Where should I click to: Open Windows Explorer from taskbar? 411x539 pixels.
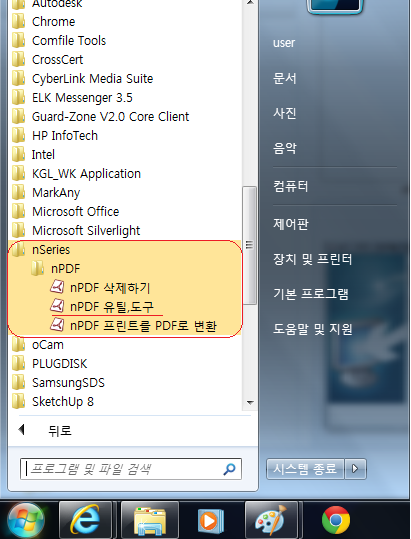click(150, 520)
